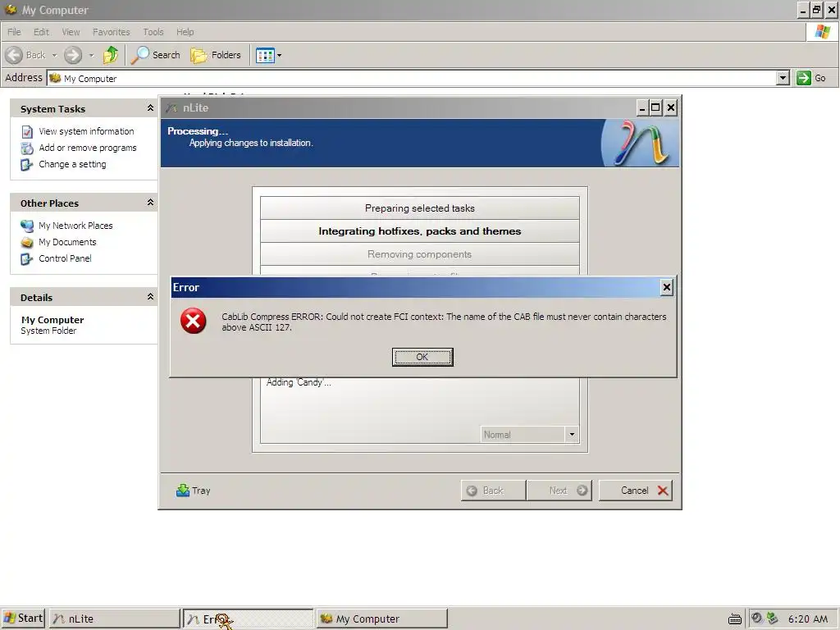Open Control Panel link
This screenshot has height=630, width=840.
click(x=65, y=258)
